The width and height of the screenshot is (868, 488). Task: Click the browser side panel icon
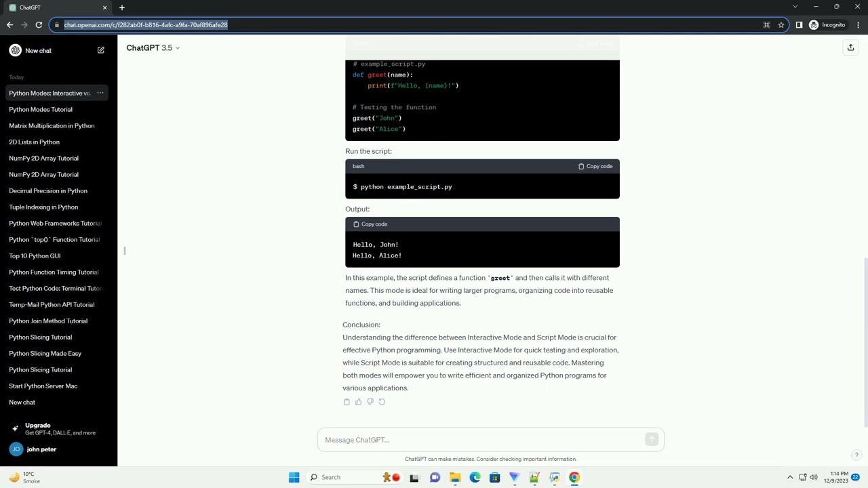(799, 25)
